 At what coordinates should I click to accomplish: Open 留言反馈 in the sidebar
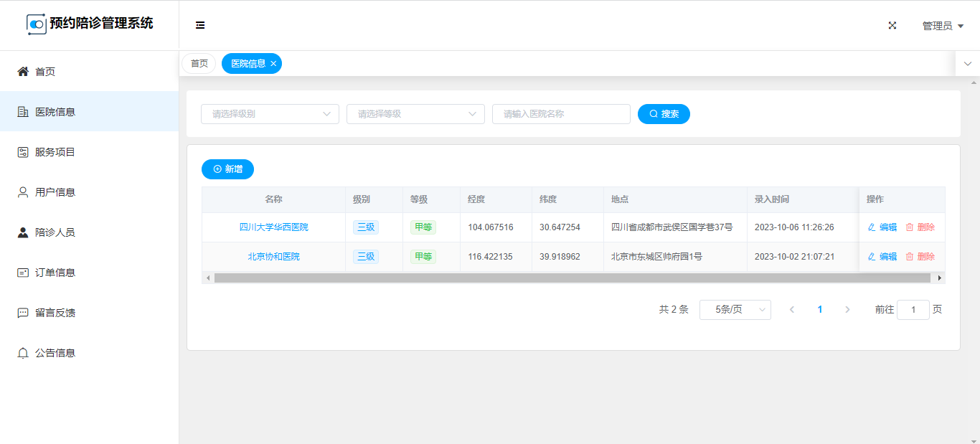55,313
